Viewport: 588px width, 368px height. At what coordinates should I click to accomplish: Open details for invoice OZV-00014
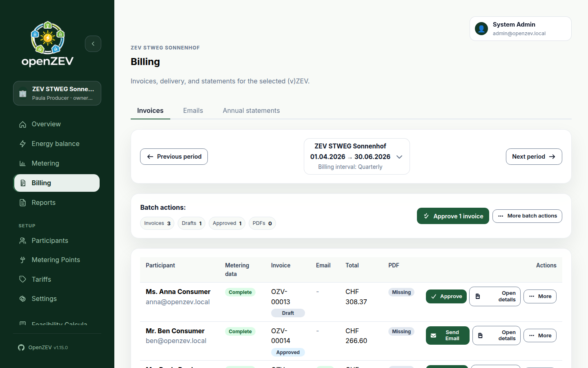[497, 336]
